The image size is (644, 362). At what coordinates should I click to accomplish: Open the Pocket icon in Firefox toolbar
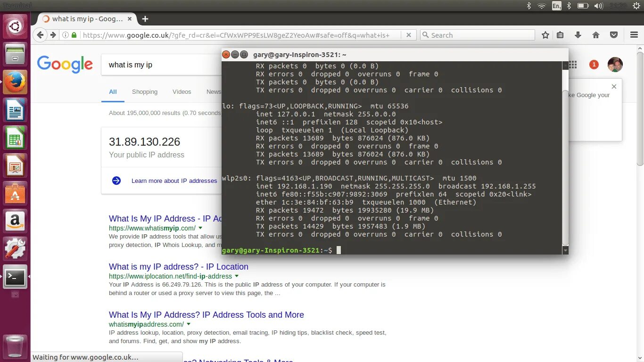tap(614, 35)
